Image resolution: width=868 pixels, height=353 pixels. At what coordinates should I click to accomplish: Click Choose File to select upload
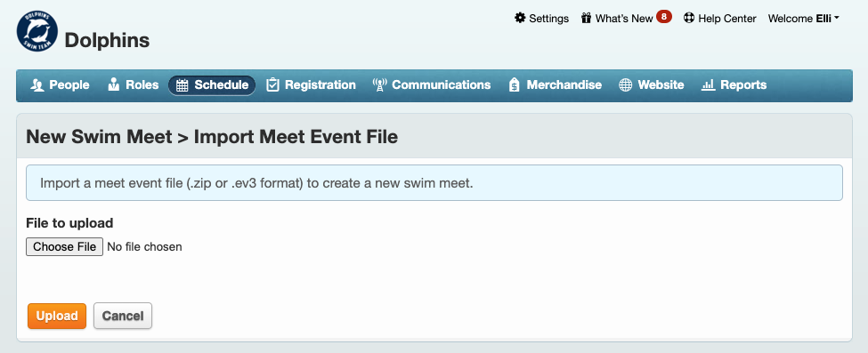point(64,247)
